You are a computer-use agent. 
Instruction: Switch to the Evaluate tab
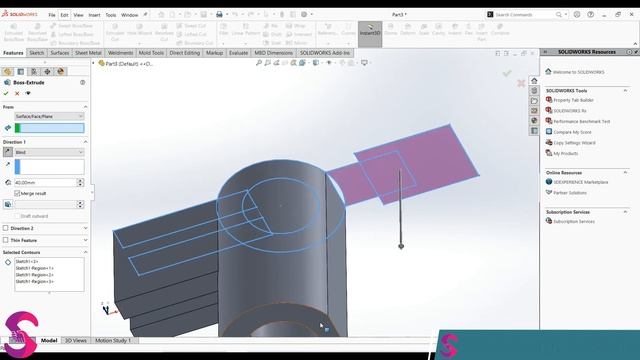(238, 53)
